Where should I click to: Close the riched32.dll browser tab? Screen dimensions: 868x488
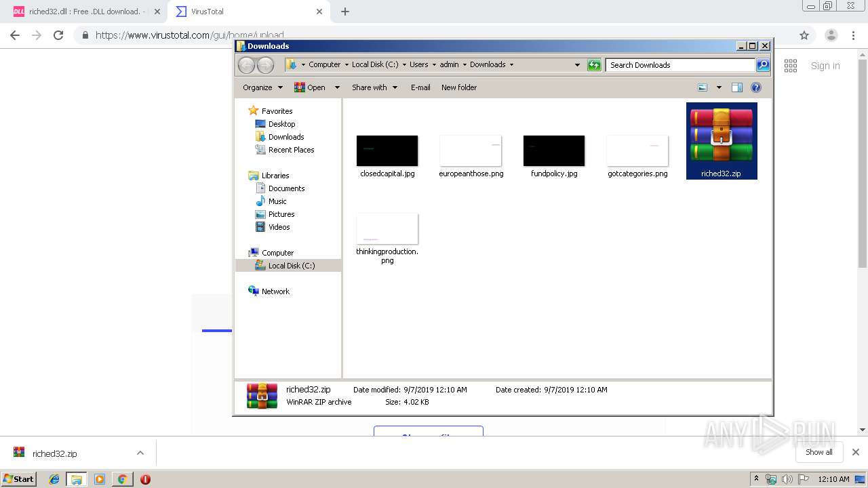coord(157,12)
